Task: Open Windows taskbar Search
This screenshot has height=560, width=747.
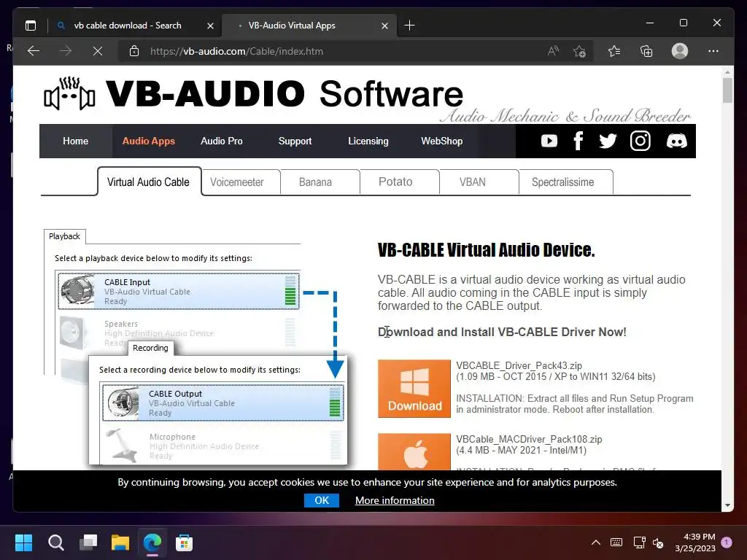Action: click(55, 542)
